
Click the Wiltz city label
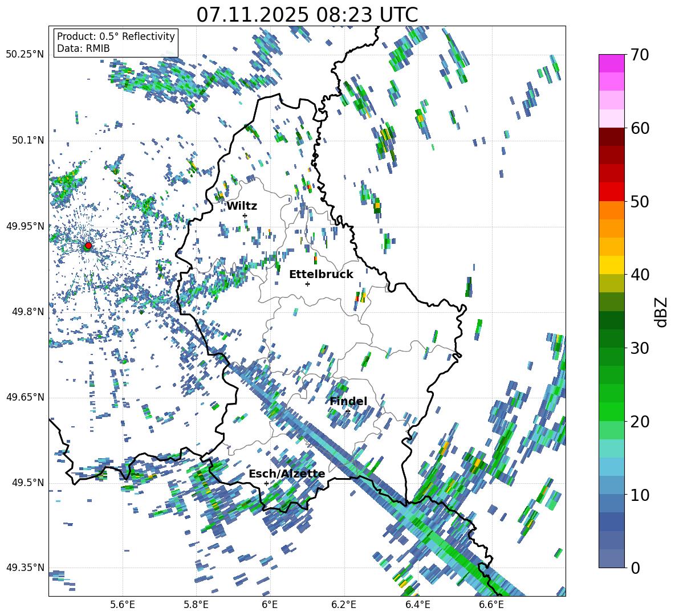242,206
